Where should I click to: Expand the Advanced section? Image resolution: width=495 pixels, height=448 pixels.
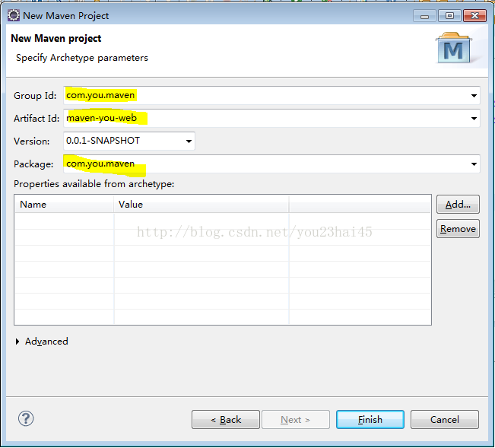coord(17,342)
